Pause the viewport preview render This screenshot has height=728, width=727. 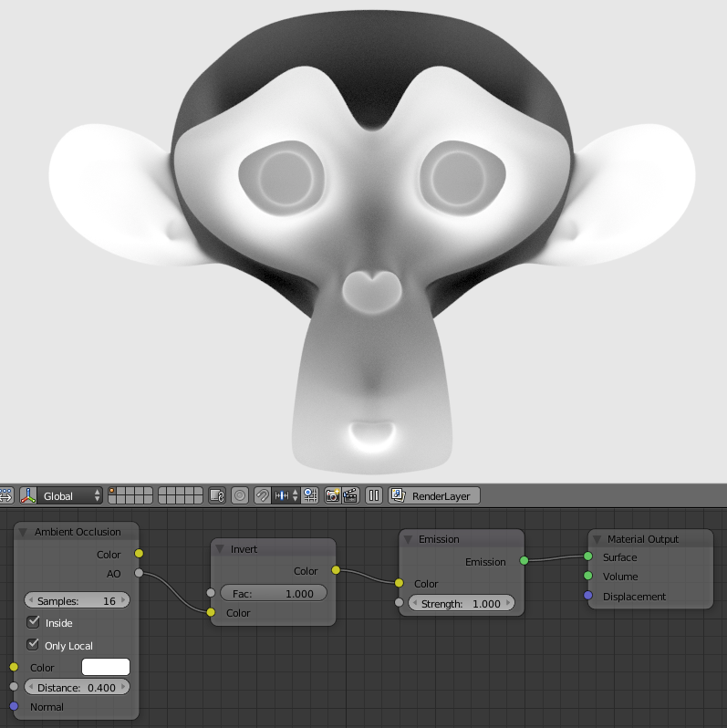point(374,496)
